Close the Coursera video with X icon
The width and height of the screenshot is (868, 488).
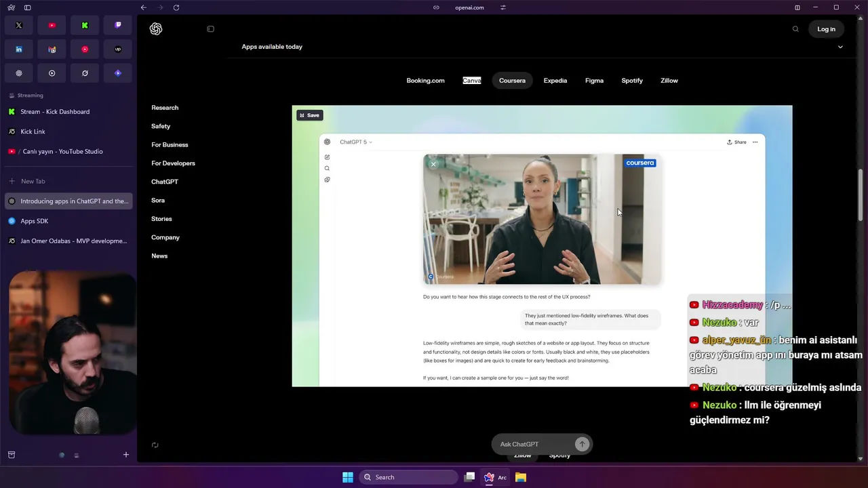pyautogui.click(x=433, y=164)
